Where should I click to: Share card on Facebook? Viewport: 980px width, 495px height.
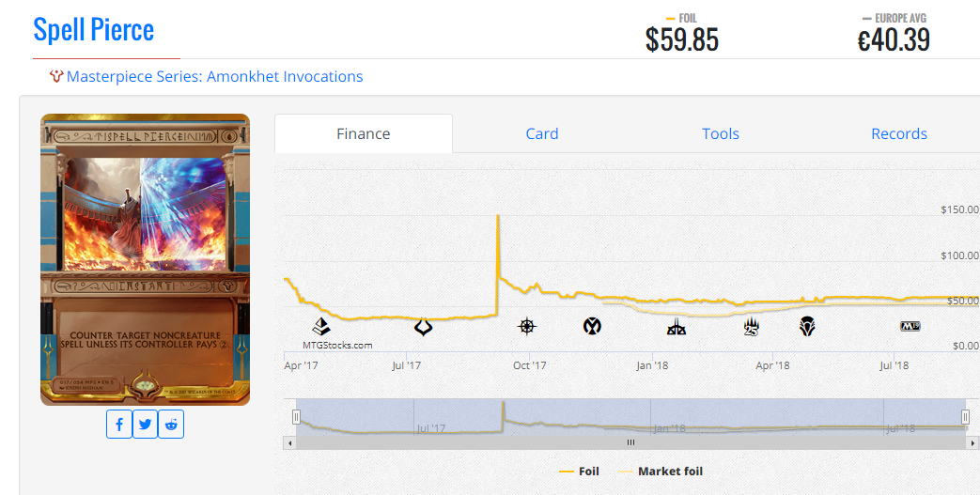click(x=118, y=425)
